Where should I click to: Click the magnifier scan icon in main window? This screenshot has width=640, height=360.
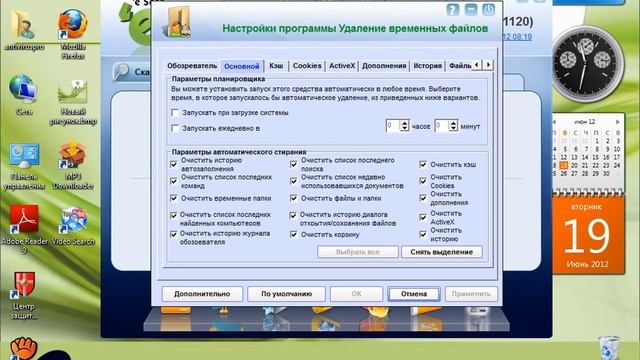pyautogui.click(x=121, y=71)
